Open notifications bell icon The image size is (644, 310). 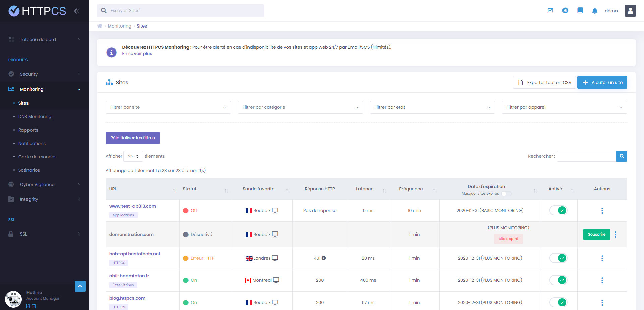tap(595, 11)
